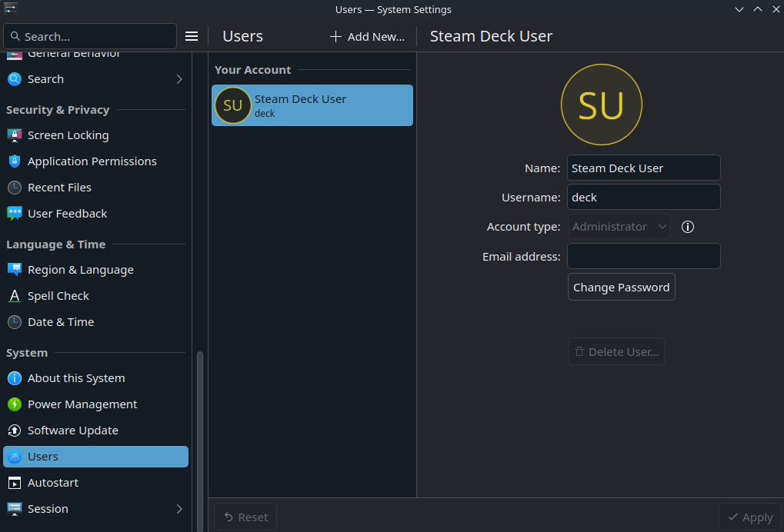Click the About this System info icon
This screenshot has height=532, width=784.
tap(15, 378)
